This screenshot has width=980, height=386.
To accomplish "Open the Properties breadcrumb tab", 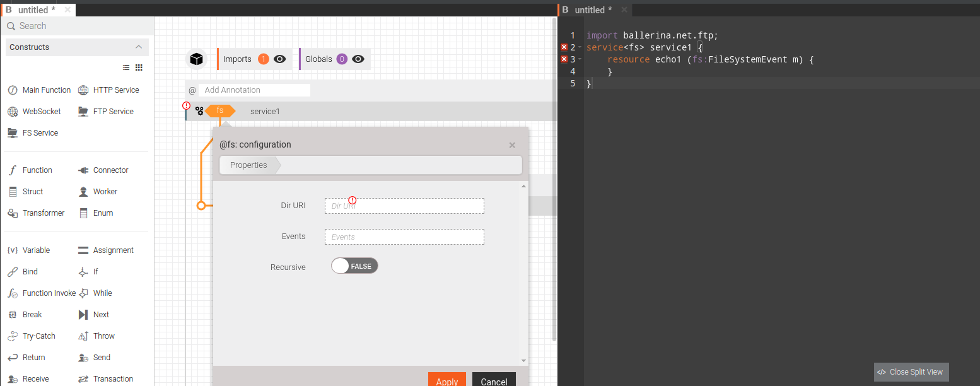I will pyautogui.click(x=248, y=165).
